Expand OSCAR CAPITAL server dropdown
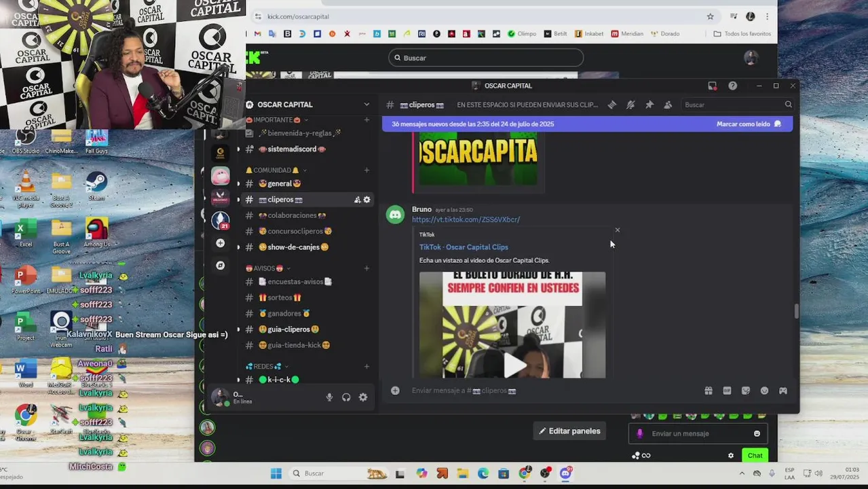 click(x=366, y=105)
